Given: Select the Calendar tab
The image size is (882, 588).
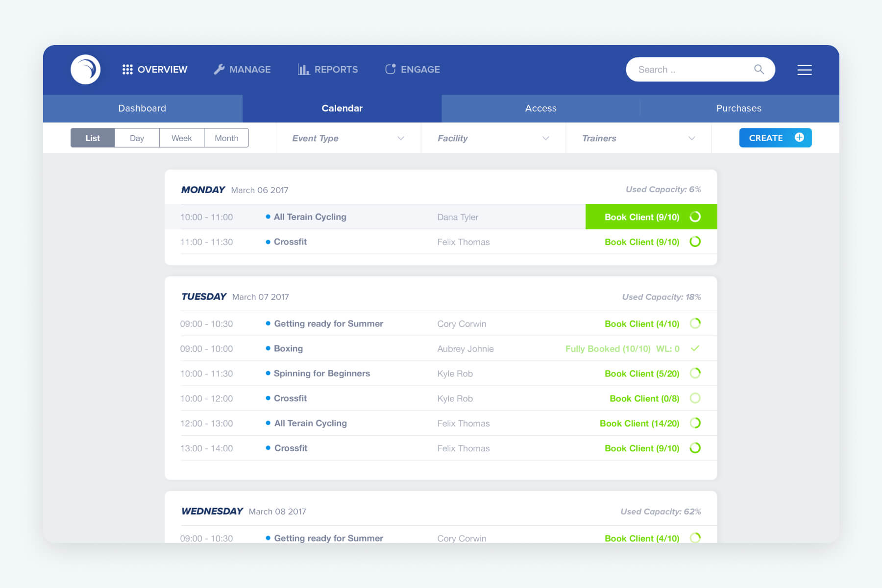Looking at the screenshot, I should 342,108.
